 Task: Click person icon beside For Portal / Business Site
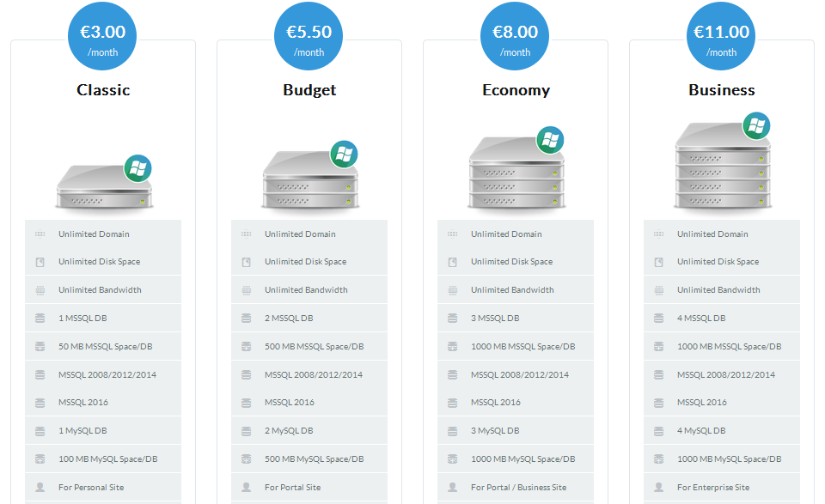click(x=453, y=487)
